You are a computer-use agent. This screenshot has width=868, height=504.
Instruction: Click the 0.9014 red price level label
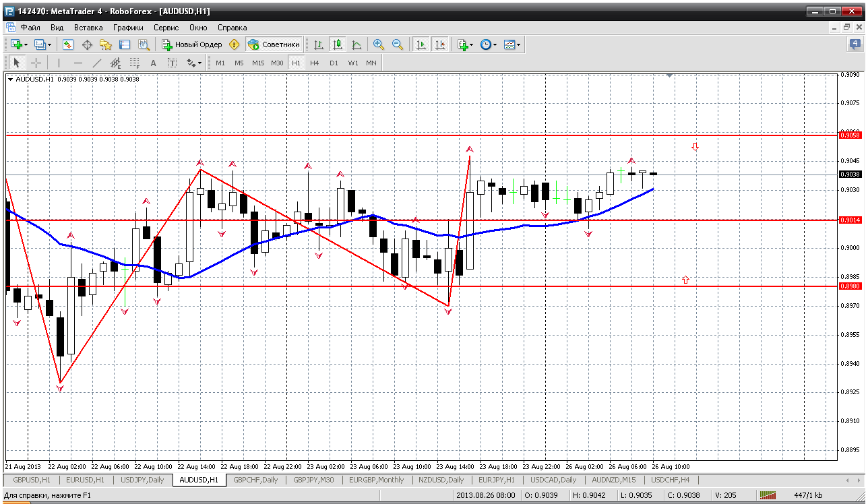(850, 220)
